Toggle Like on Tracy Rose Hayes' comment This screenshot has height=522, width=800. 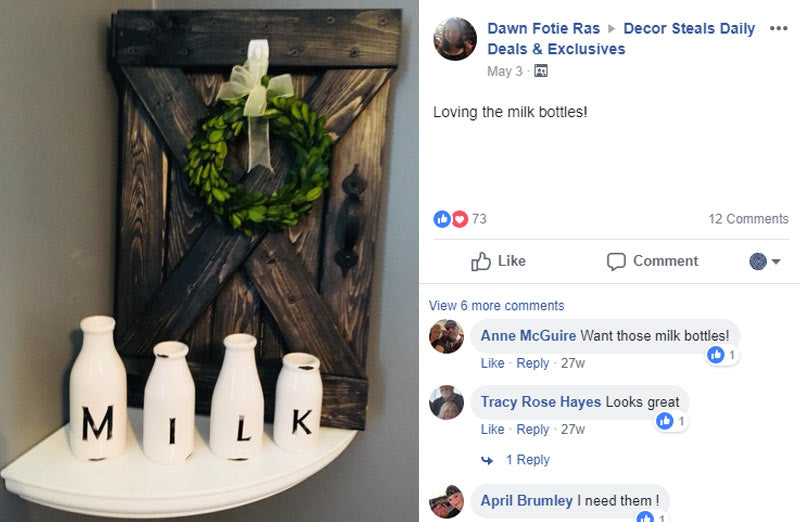(492, 429)
